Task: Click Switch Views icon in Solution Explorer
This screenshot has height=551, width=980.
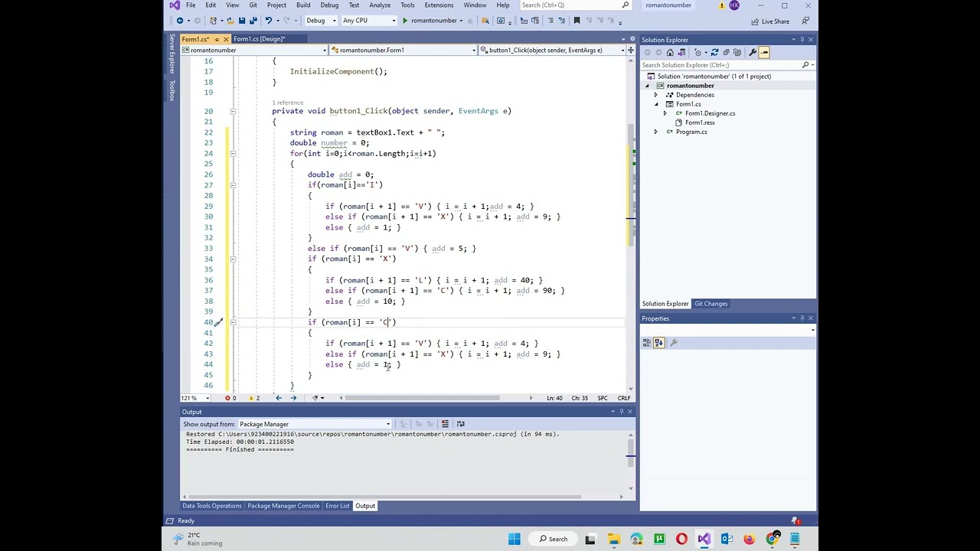Action: (681, 52)
